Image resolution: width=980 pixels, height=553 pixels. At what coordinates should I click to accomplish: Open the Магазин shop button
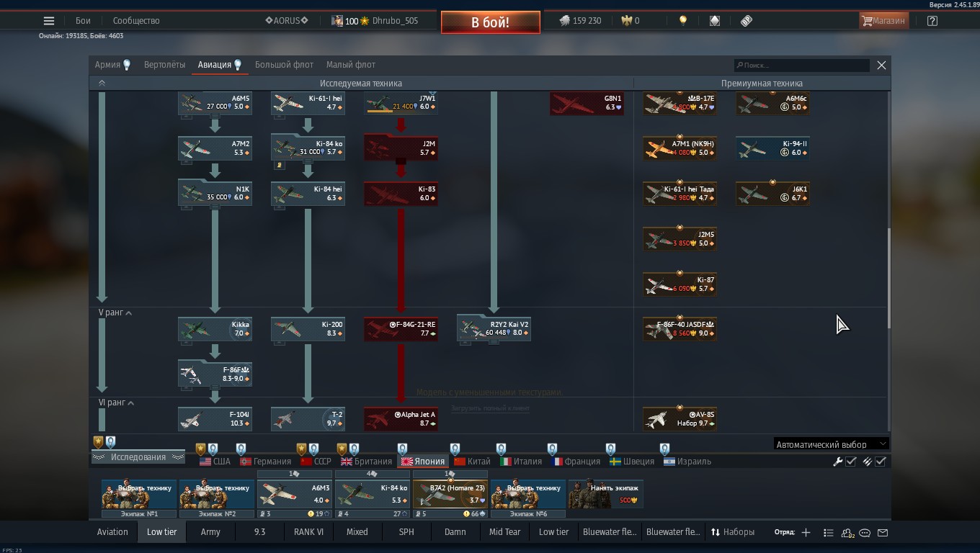883,21
